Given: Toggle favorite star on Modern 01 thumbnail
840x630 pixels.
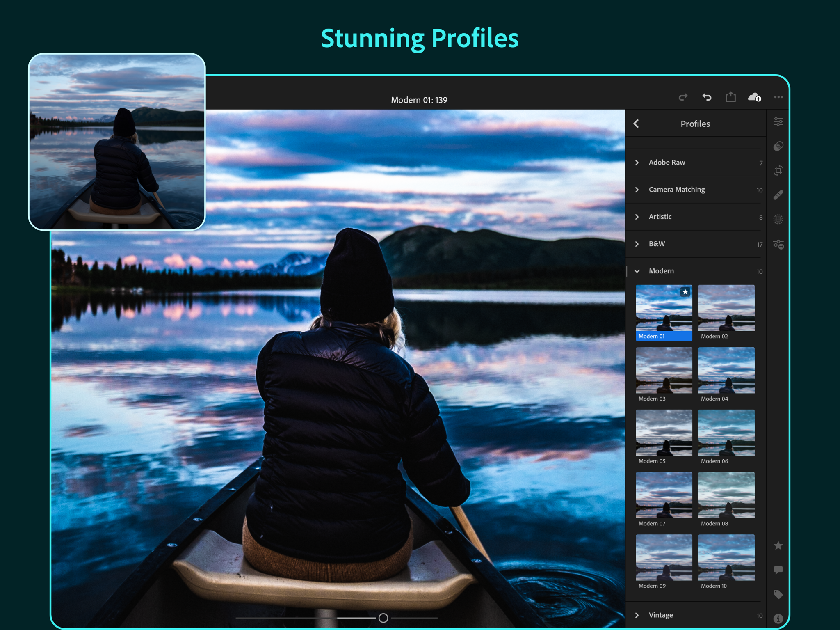Looking at the screenshot, I should click(685, 292).
